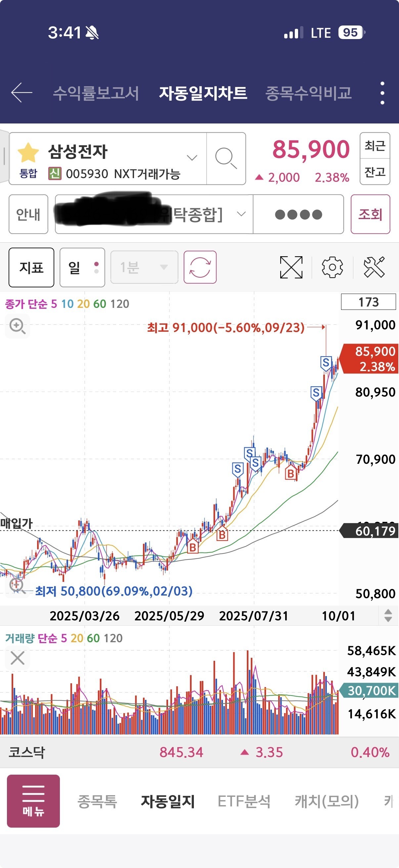Tap the 최근 button
Viewport: 399px width, 868px height.
click(x=375, y=146)
